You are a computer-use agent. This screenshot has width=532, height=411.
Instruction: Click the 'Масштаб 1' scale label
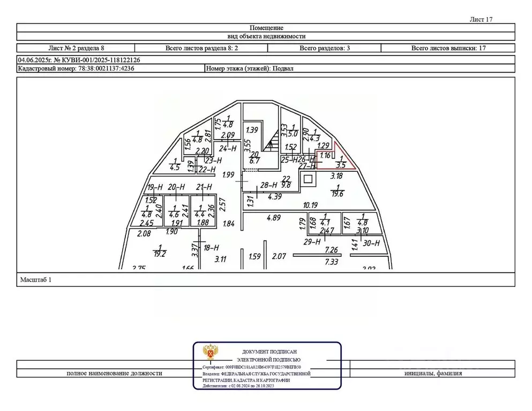(35, 279)
